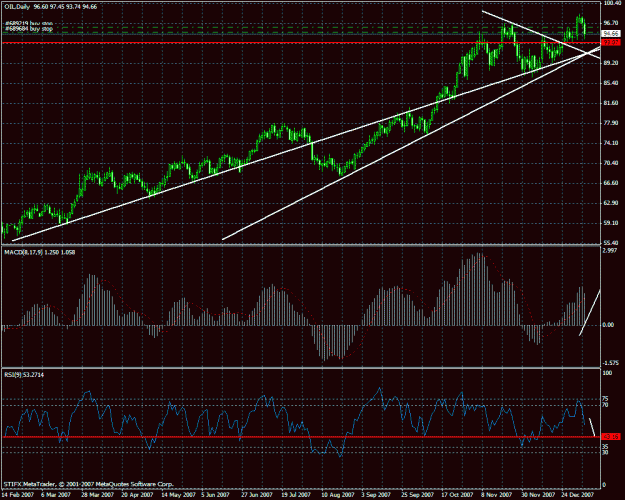Click the 100.40 price axis value

point(611,4)
